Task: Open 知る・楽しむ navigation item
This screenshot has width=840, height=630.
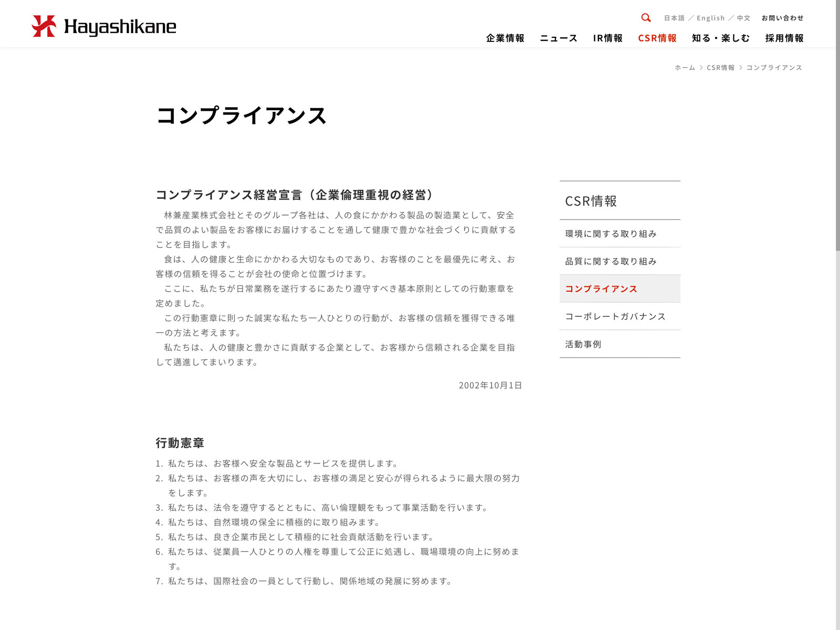Action: [x=721, y=38]
